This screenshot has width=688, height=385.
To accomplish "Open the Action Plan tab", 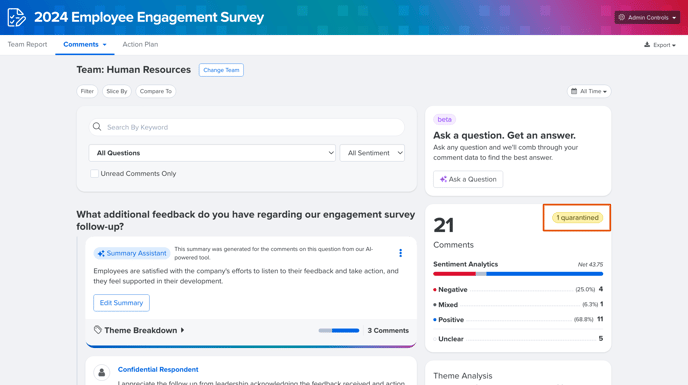I will click(140, 44).
